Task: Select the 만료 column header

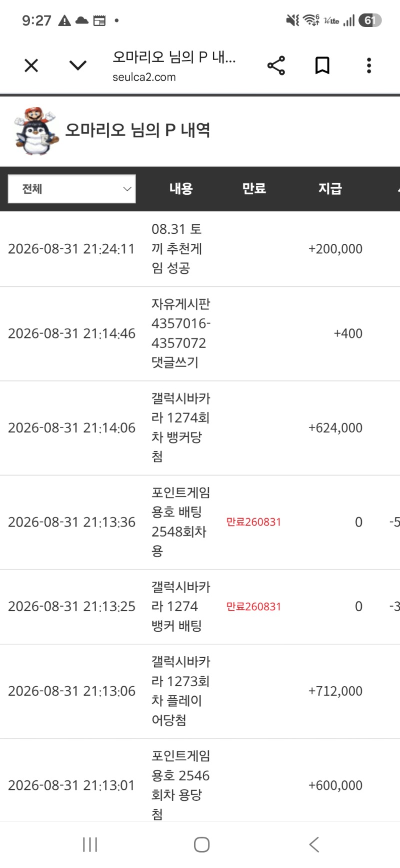Action: tap(254, 189)
